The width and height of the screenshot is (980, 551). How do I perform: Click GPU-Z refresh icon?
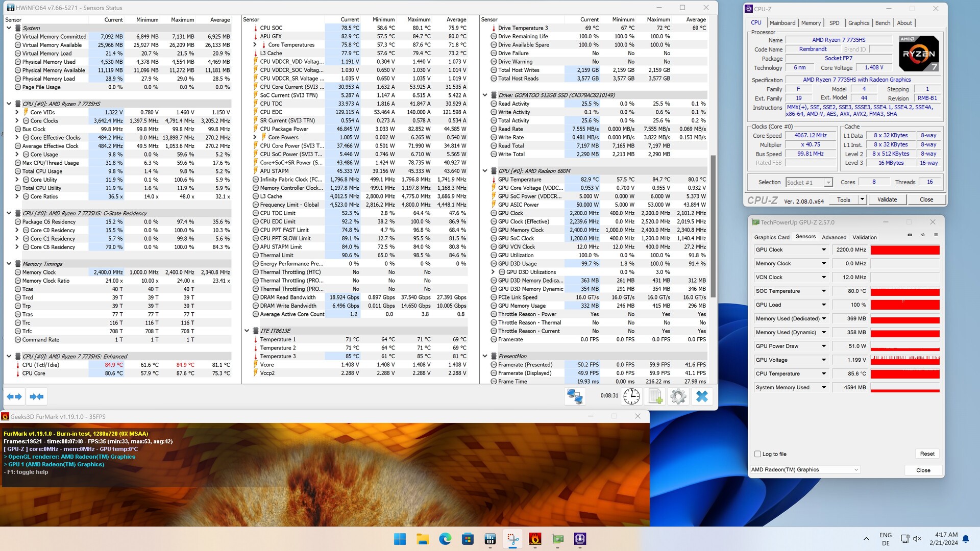(x=923, y=235)
